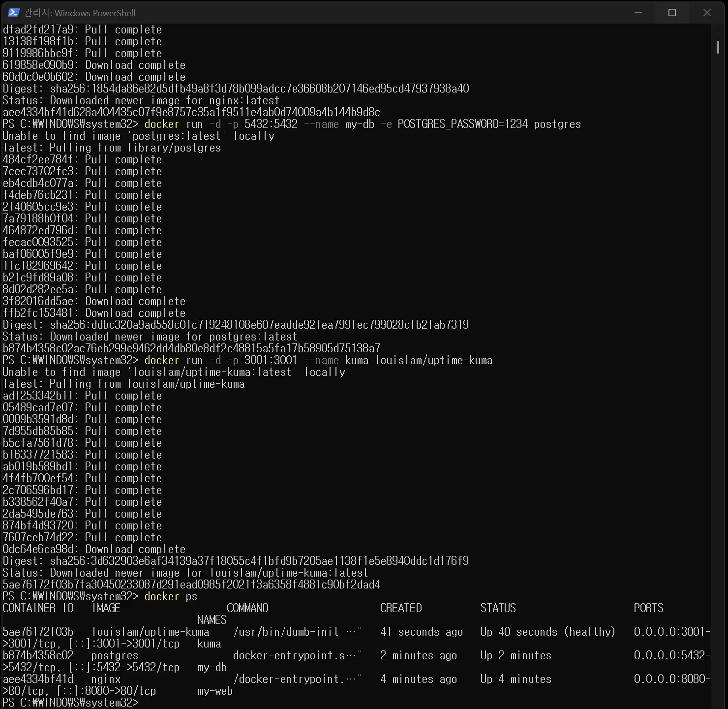Click 'POSTGRES_PASSWORD=1234' in the docker run command
728x709 pixels.
click(x=463, y=124)
